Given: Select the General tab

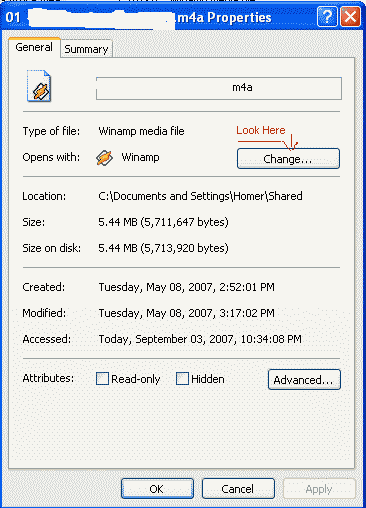Looking at the screenshot, I should click(34, 47).
